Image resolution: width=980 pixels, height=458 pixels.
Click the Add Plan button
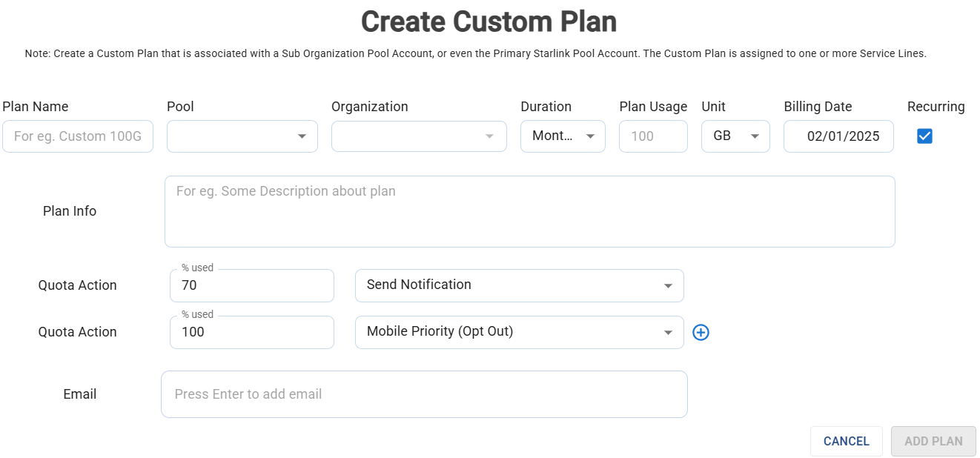(933, 441)
